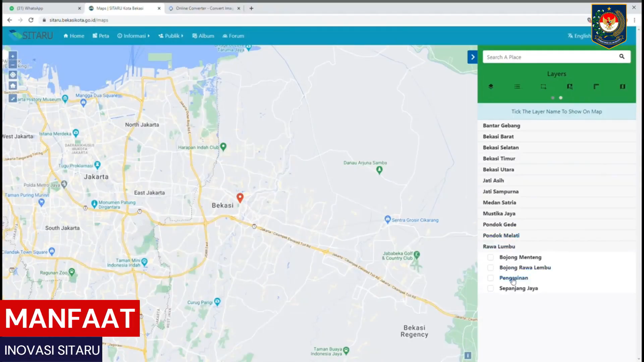This screenshot has width=644, height=362.
Task: Click the Ragunan Zoo map pin
Action: coord(72,272)
